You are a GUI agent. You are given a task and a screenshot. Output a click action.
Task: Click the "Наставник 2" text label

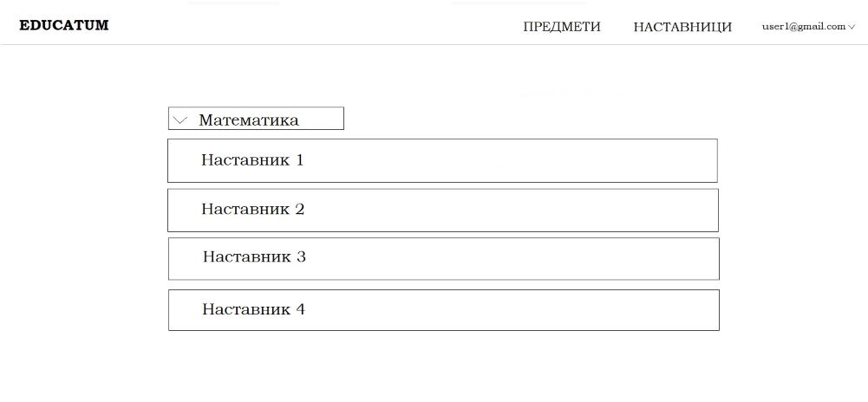point(252,210)
